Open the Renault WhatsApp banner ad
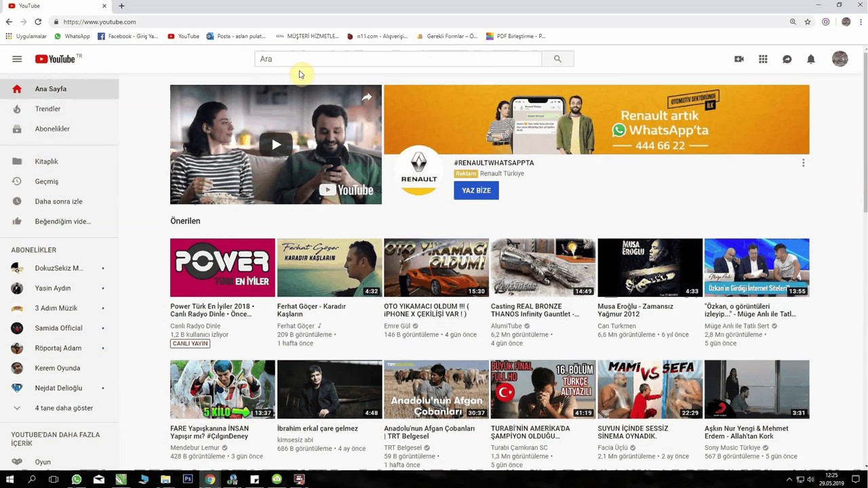The width and height of the screenshot is (868, 488). 597,119
